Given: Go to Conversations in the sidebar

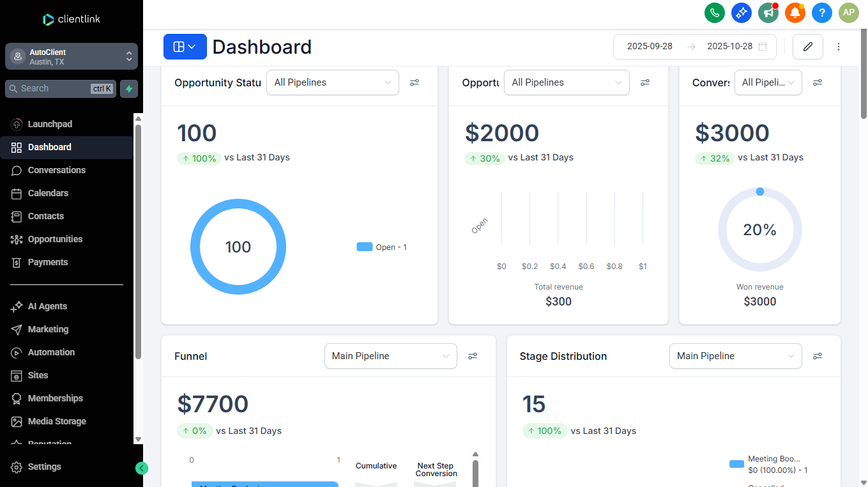Looking at the screenshot, I should pyautogui.click(x=56, y=170).
